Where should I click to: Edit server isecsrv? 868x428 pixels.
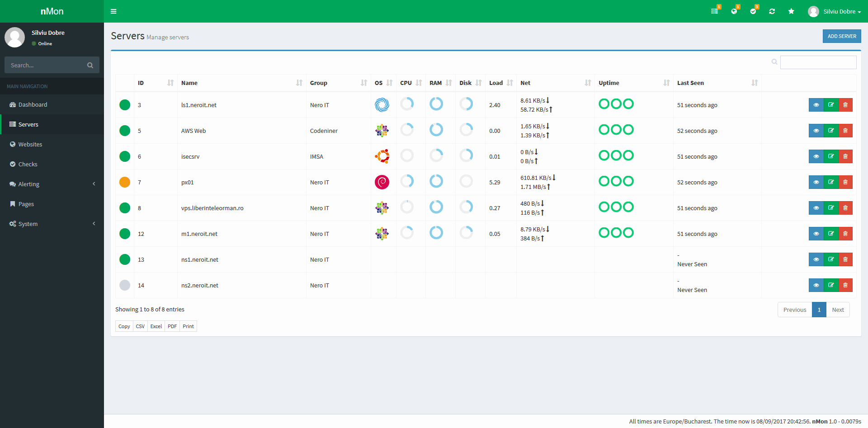831,156
